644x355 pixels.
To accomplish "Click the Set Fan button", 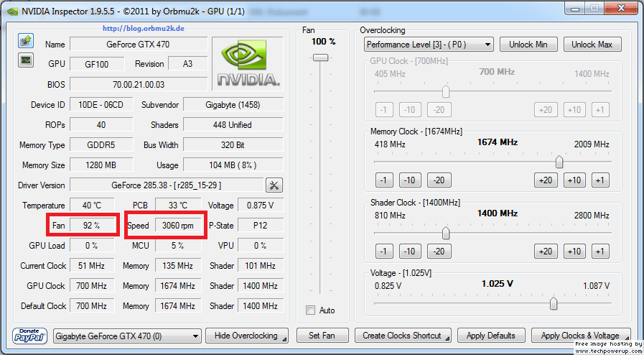I will [322, 336].
